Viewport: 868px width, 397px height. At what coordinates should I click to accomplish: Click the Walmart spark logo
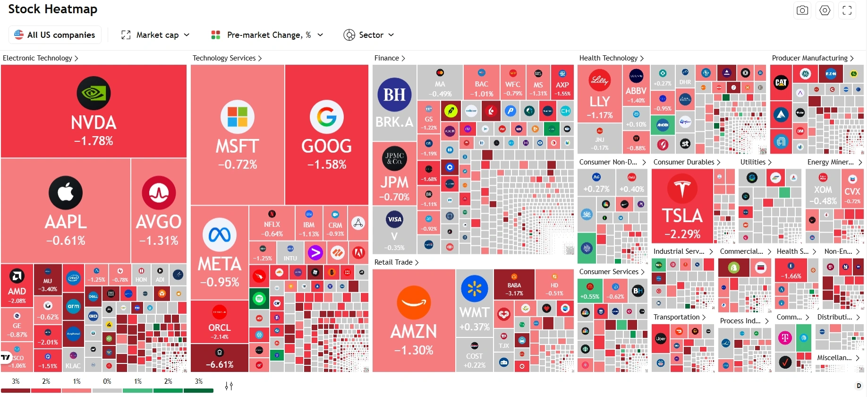(x=474, y=289)
